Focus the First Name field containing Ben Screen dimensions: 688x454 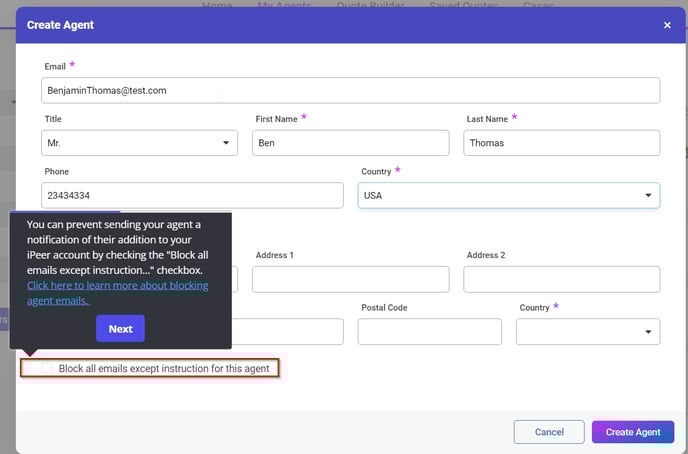(351, 143)
